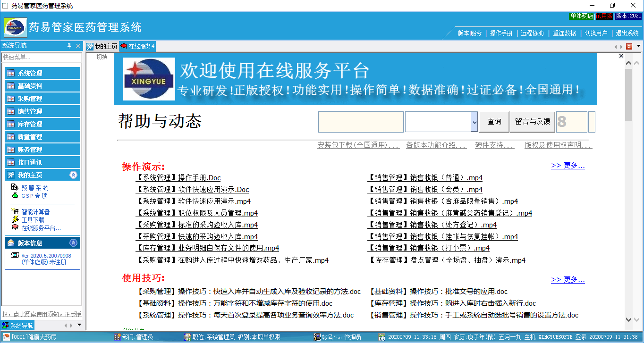Image resolution: width=644 pixels, height=343 pixels.
Task: Open 操作手册 from top toolbar
Action: (x=501, y=33)
